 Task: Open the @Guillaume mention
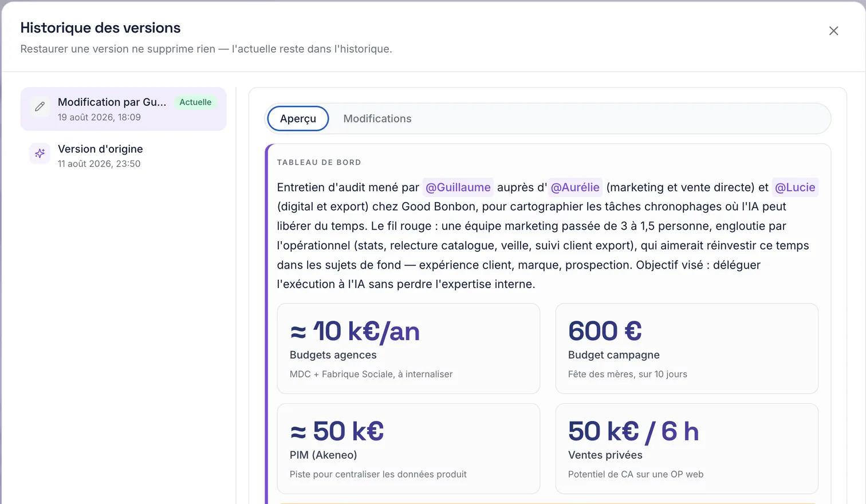[x=458, y=187]
